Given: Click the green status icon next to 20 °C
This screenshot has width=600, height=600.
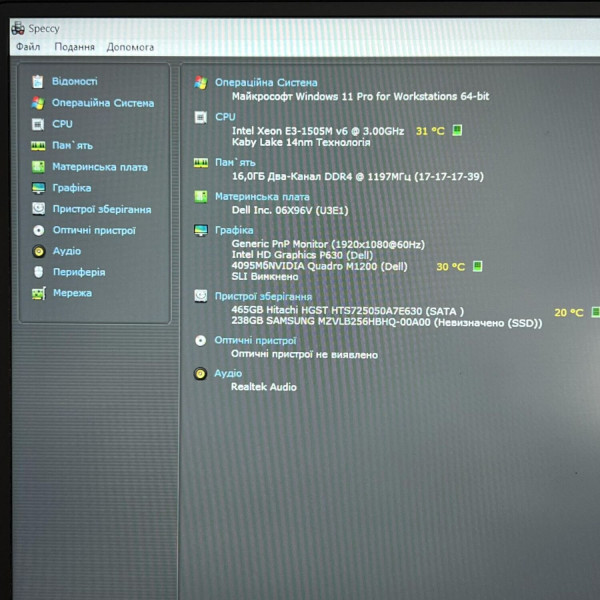Looking at the screenshot, I should [596, 312].
